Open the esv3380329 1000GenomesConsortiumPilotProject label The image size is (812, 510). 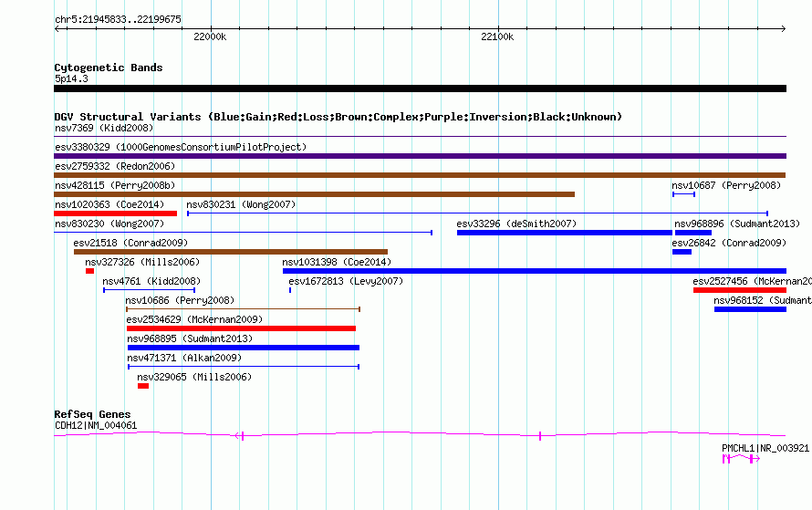point(181,147)
